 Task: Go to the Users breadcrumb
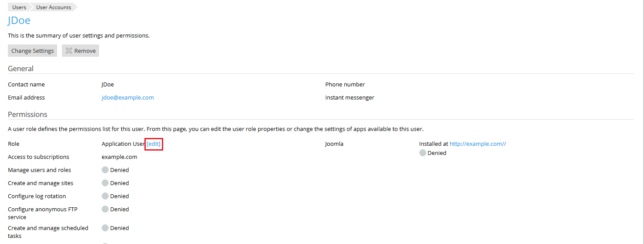pos(19,7)
